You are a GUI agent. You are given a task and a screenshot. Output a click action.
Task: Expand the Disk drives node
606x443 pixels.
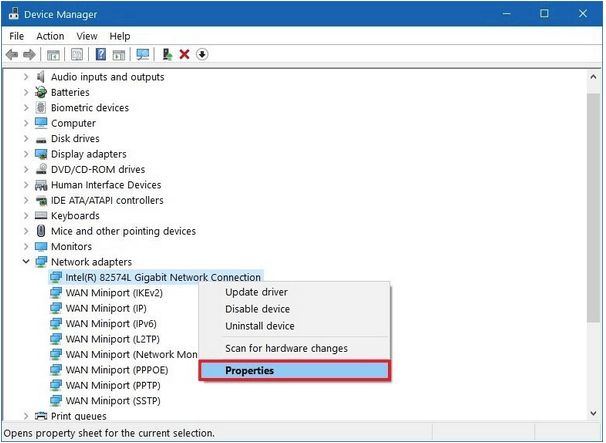point(26,138)
